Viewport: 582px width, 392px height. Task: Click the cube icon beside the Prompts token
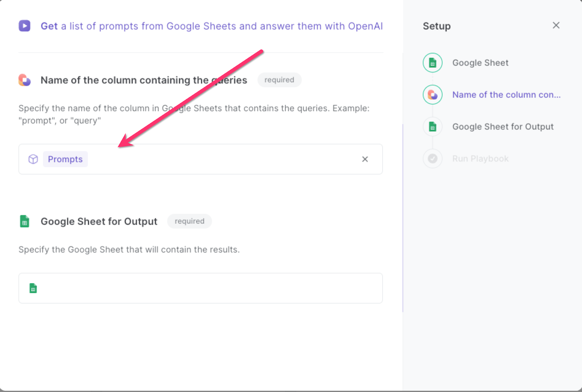coord(33,159)
